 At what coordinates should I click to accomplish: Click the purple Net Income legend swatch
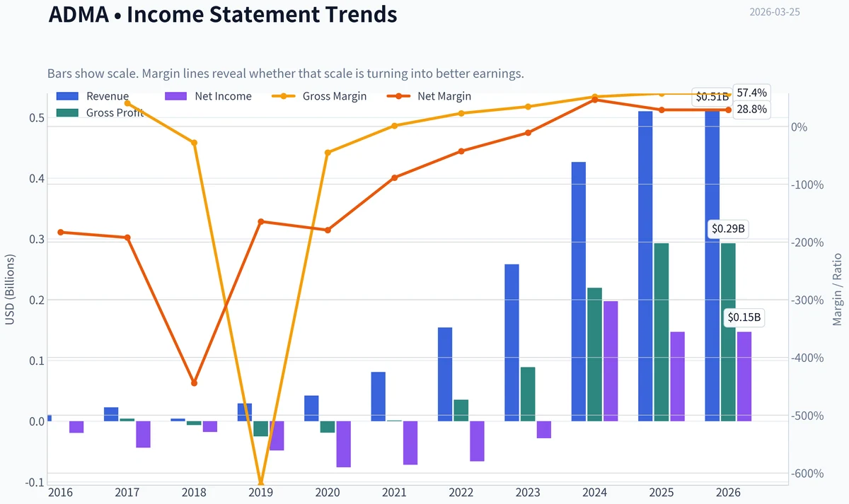tap(175, 96)
